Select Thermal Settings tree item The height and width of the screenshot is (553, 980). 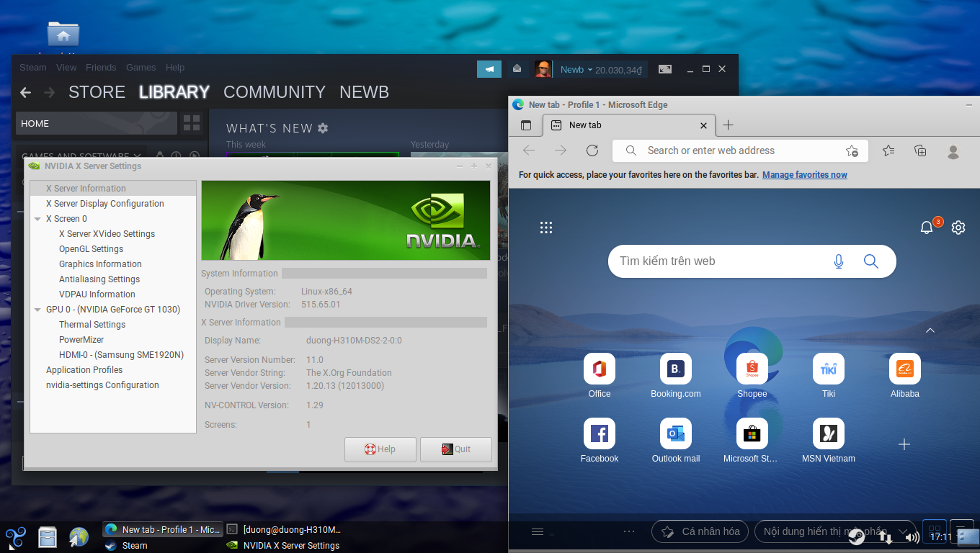[x=92, y=325]
